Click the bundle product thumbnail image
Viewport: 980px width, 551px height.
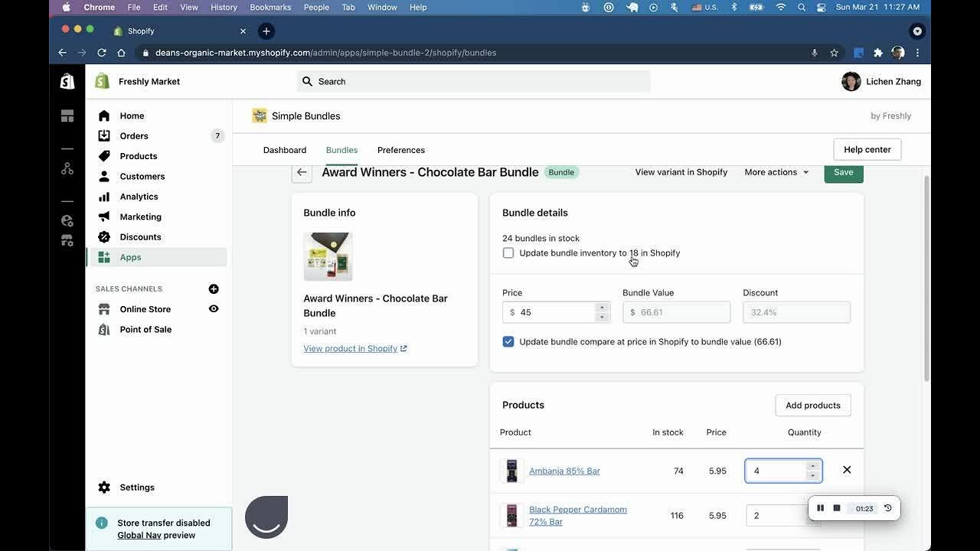click(328, 256)
